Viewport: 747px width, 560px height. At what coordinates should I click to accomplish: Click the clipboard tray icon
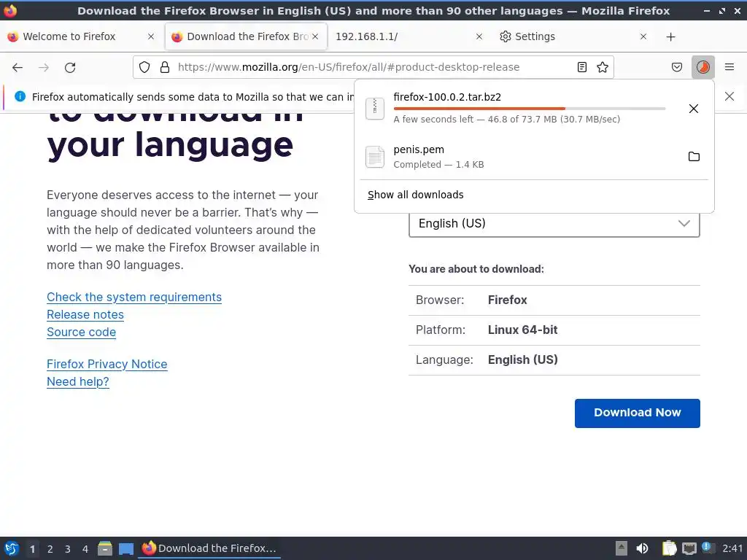coord(669,548)
